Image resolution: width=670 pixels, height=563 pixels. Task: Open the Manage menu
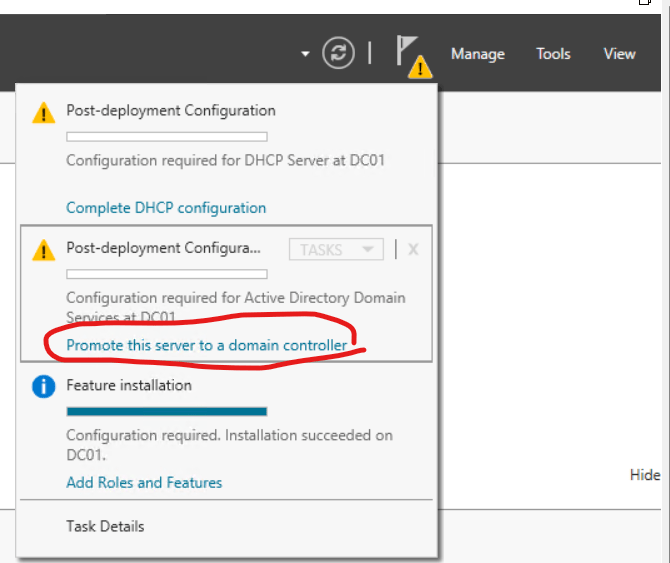(x=478, y=54)
